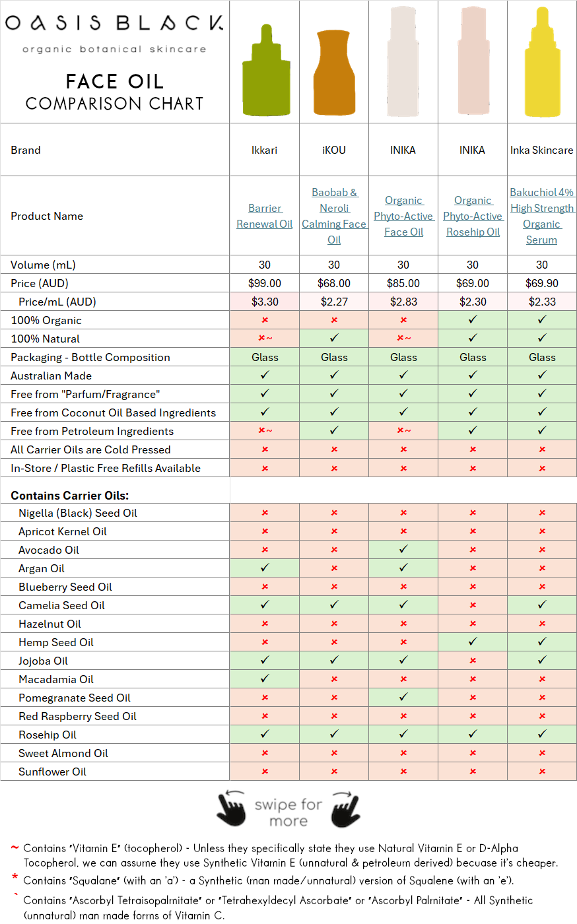
Task: Click the Blueberry Seed Oil label
Action: (65, 587)
